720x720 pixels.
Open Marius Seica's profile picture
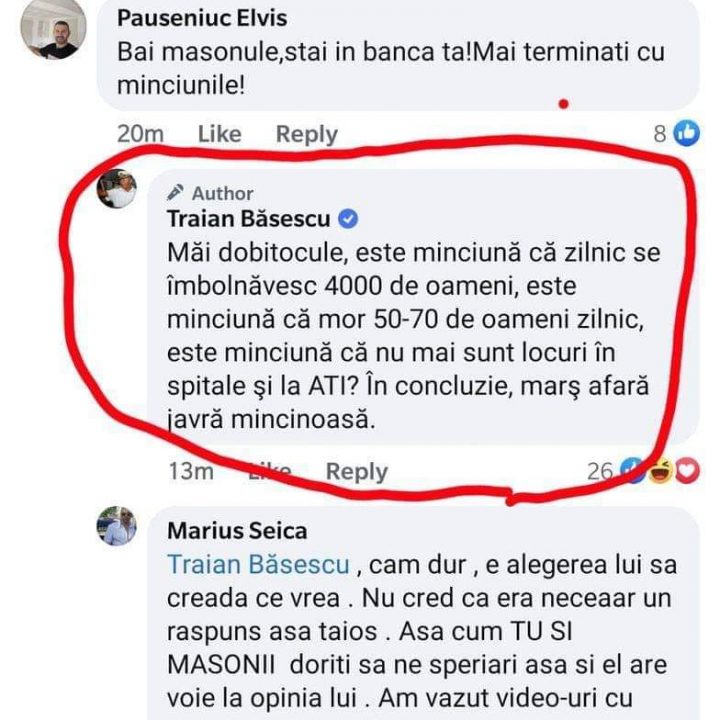click(116, 526)
